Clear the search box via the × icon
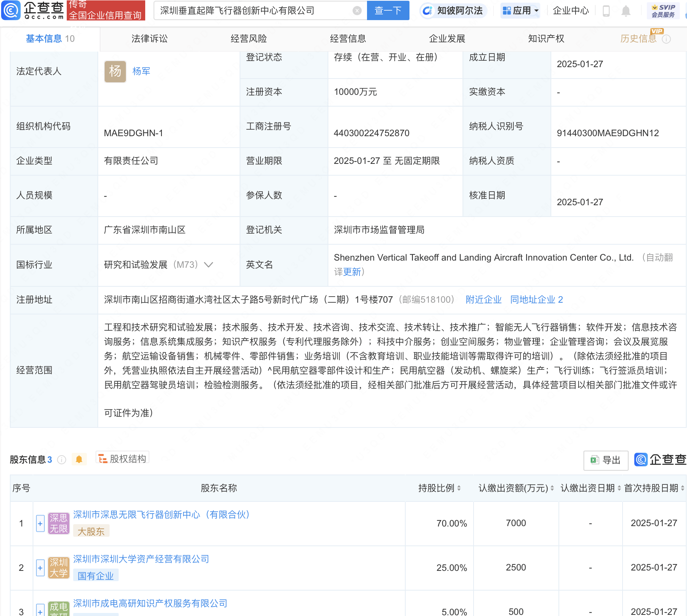 click(356, 10)
